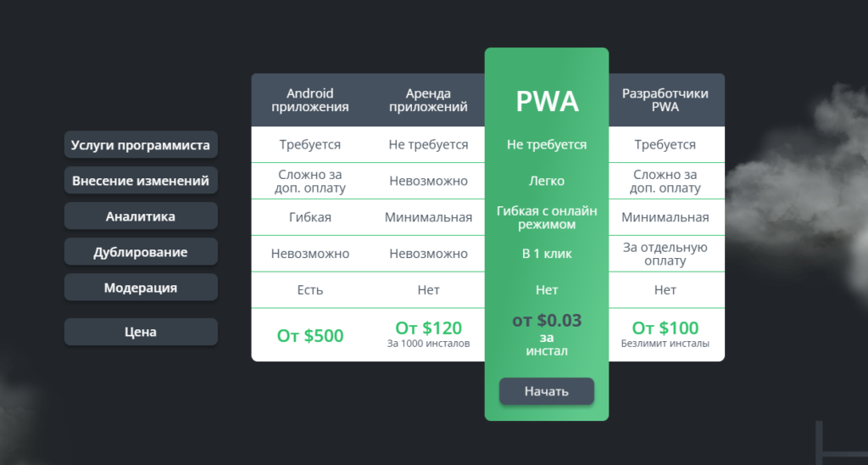Click the От $120 price text
The height and width of the screenshot is (465, 868).
tap(428, 328)
